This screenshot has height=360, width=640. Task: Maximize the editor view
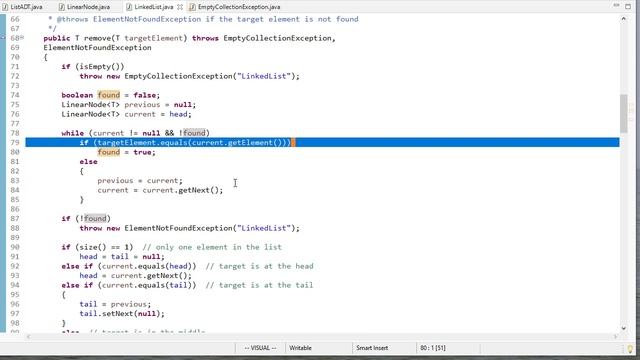tap(628, 6)
